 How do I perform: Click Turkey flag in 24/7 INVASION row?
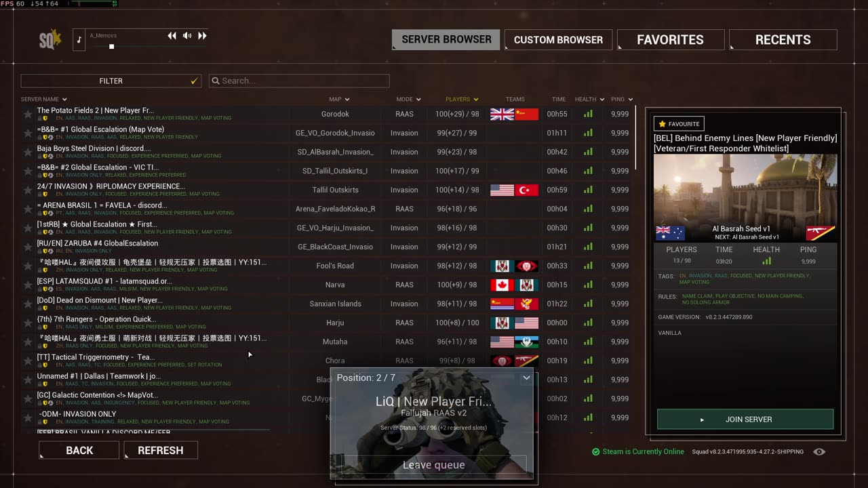pos(527,190)
